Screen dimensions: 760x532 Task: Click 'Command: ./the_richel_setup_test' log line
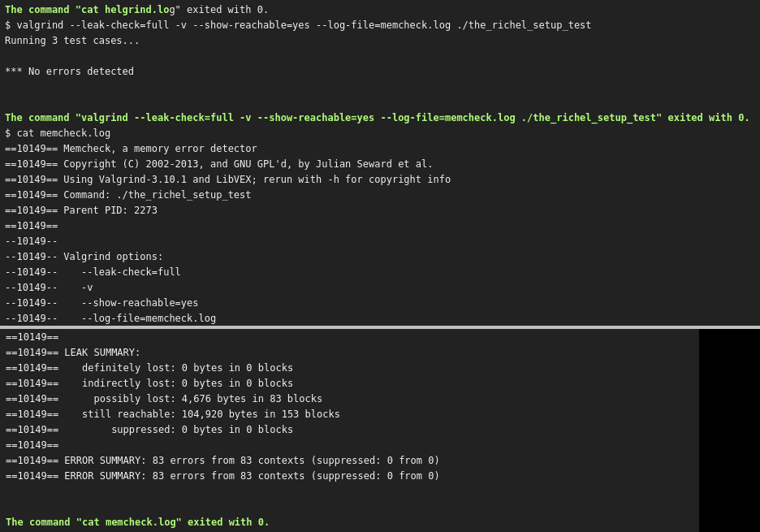click(127, 194)
